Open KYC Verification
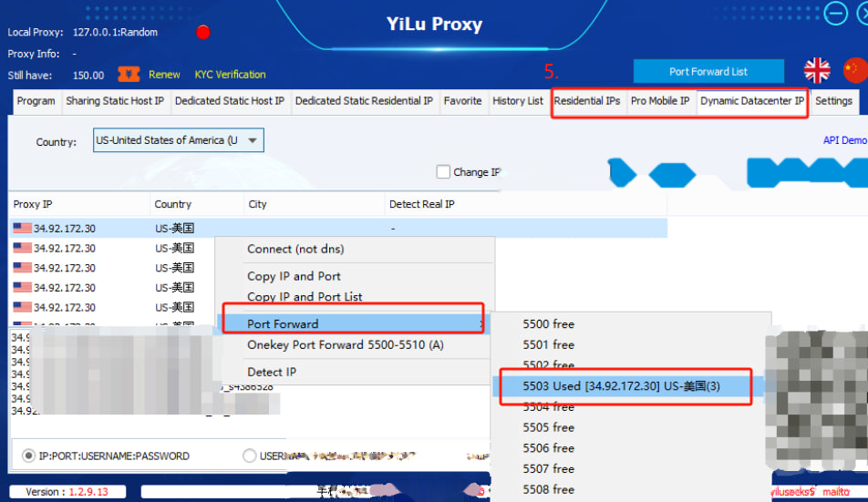The height and width of the screenshot is (502, 868). [230, 75]
